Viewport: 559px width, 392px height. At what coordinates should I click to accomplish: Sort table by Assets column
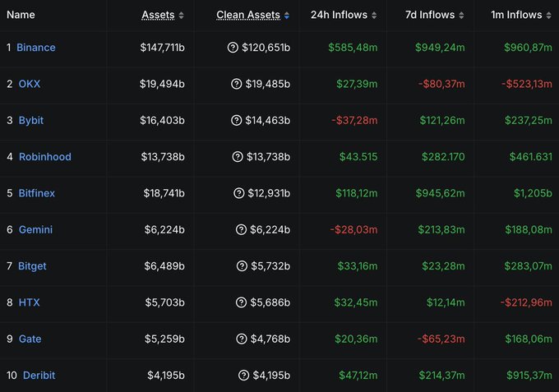click(162, 15)
